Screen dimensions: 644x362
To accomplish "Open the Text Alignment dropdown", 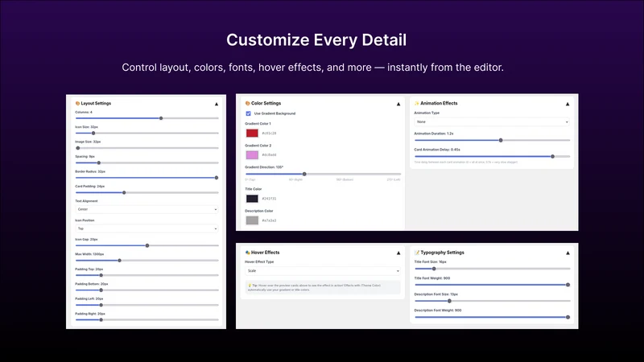I will (x=147, y=209).
